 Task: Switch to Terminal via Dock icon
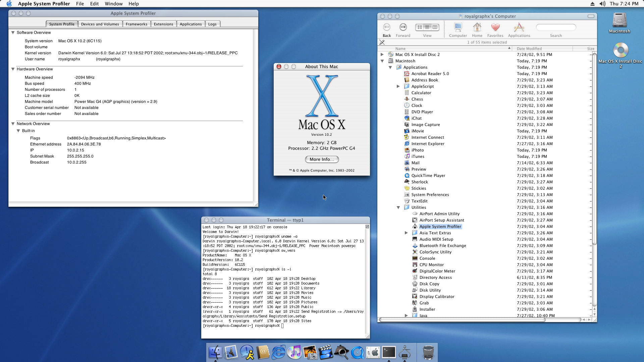pos(389,353)
